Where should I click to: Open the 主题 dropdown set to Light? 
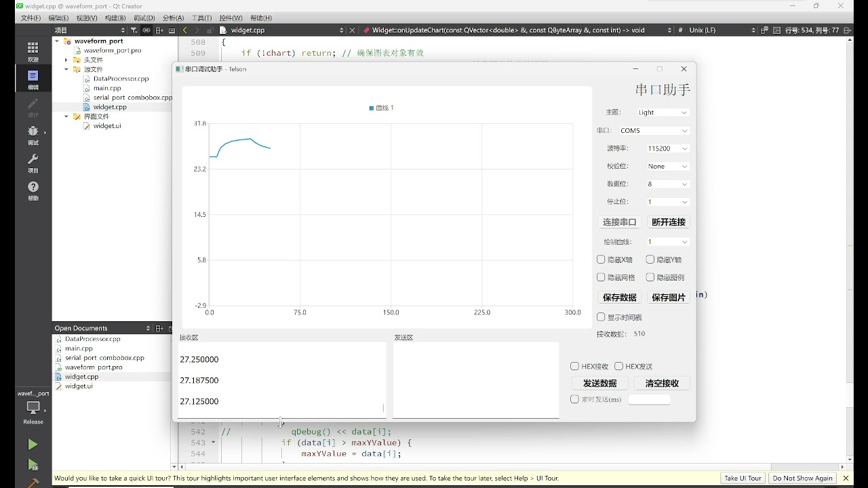tap(663, 113)
